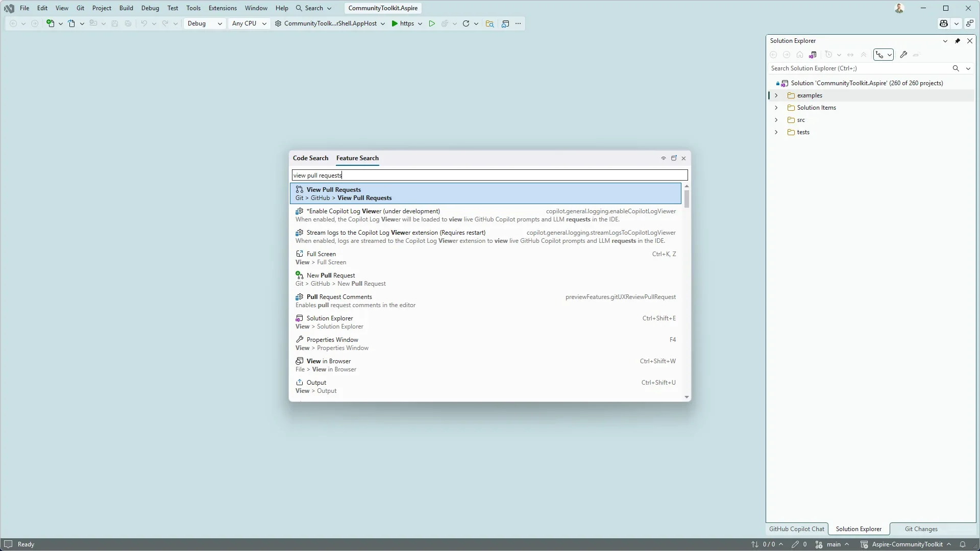Open main branch selector in status bar

click(832, 544)
